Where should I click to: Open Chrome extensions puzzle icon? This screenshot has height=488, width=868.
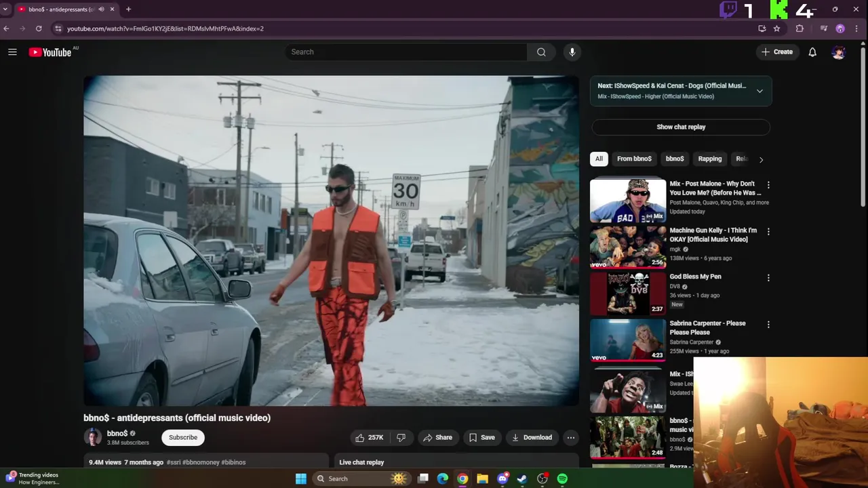pos(800,28)
